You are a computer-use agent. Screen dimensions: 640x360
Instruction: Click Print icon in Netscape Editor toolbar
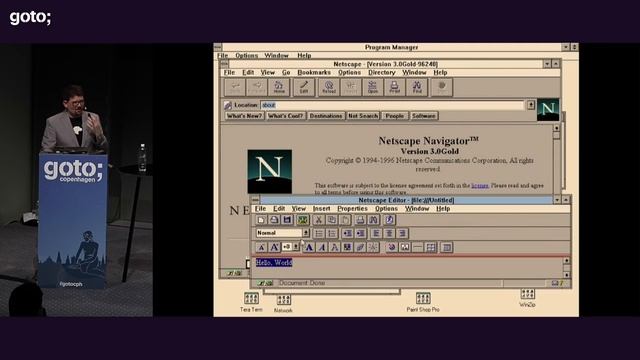pos(360,220)
